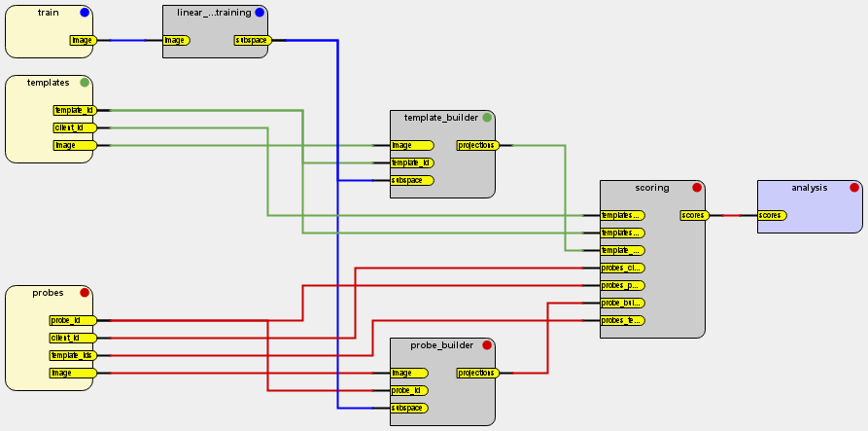
Task: Select the analysis block title
Action: pyautogui.click(x=809, y=188)
